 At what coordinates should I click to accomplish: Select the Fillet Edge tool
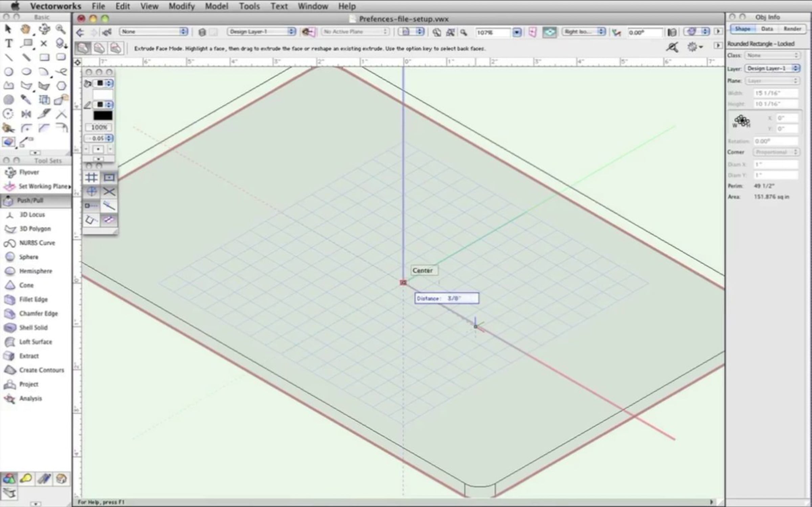tap(33, 299)
